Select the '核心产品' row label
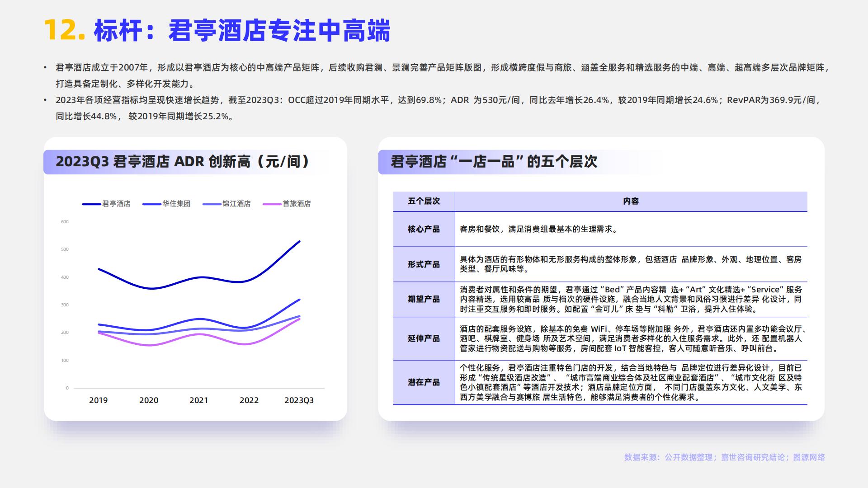868x488 pixels. point(424,229)
